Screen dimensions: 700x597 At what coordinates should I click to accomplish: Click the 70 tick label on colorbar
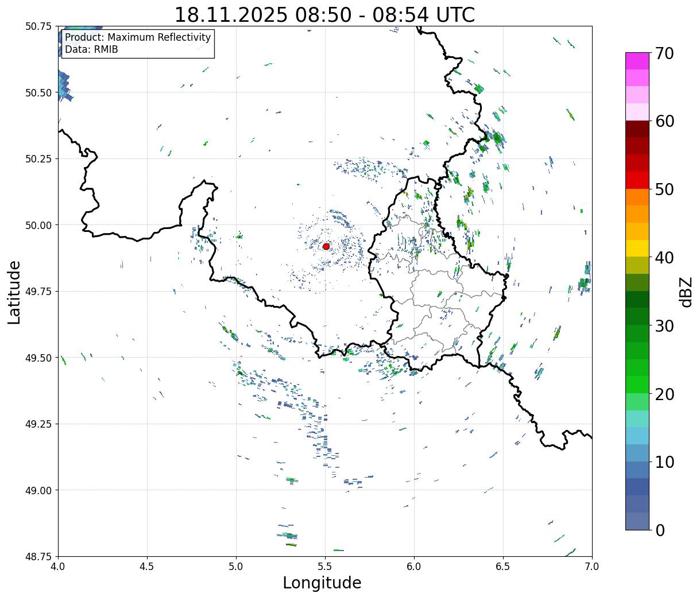pyautogui.click(x=664, y=53)
